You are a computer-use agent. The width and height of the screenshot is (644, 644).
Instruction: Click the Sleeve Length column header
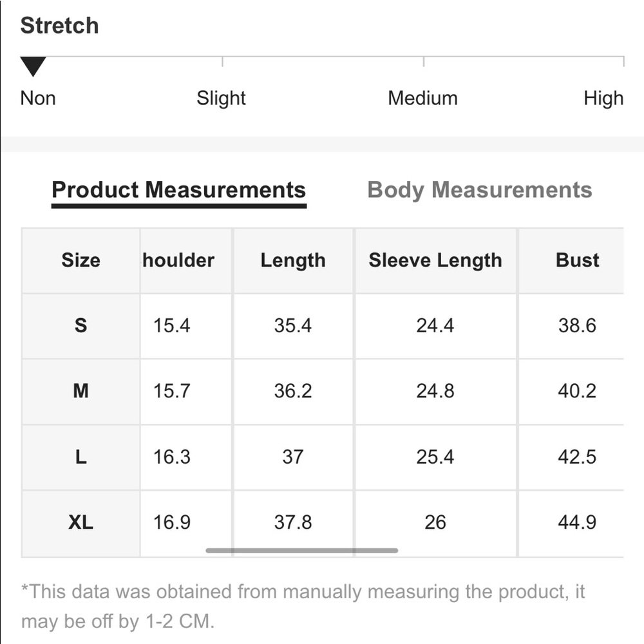(x=435, y=260)
